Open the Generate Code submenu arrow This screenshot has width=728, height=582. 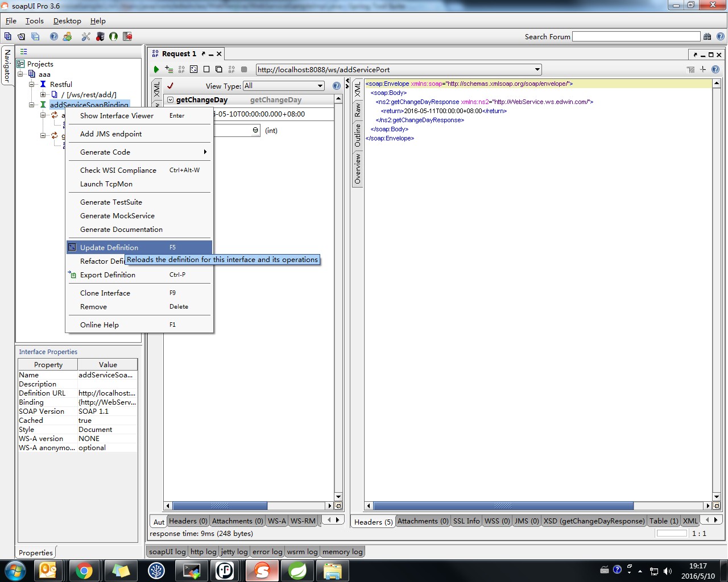(x=205, y=152)
